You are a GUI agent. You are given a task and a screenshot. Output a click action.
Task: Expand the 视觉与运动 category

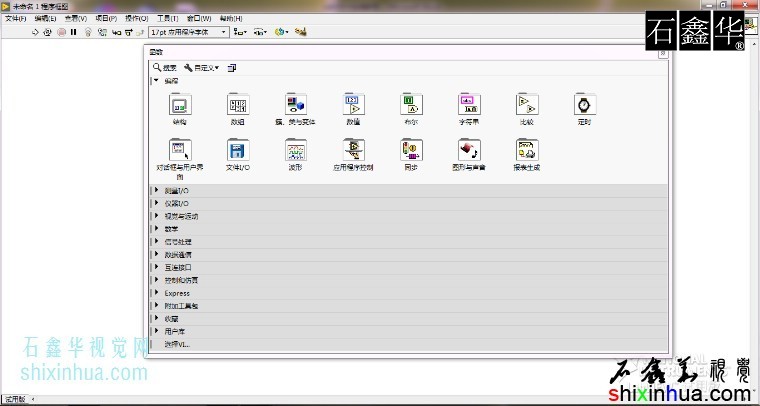[x=409, y=216]
